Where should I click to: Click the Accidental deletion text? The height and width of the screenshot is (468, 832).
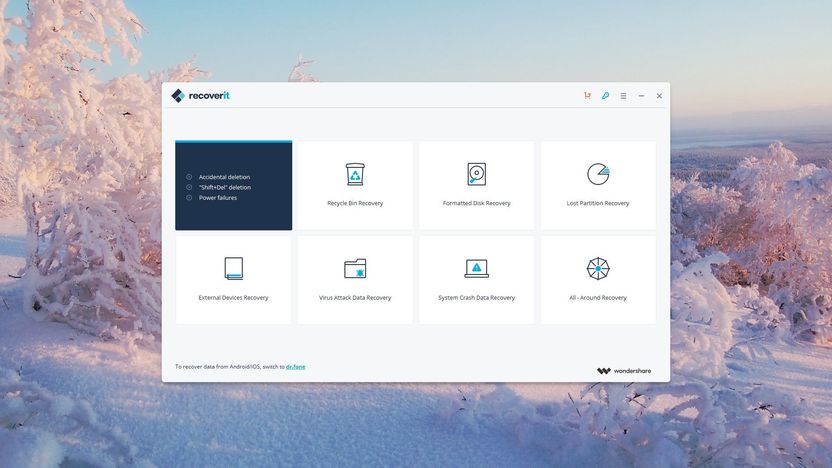[224, 177]
